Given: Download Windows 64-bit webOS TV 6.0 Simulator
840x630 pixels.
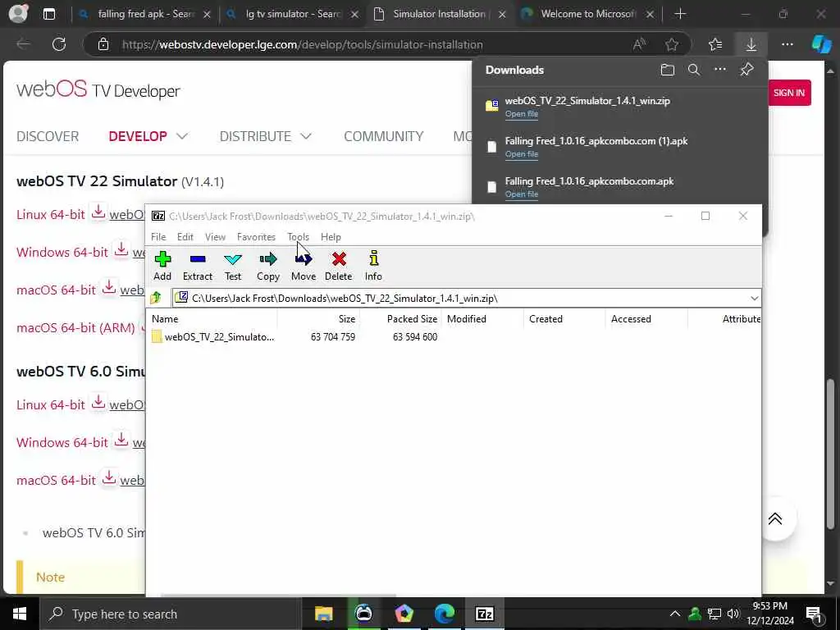Looking at the screenshot, I should 121,441.
